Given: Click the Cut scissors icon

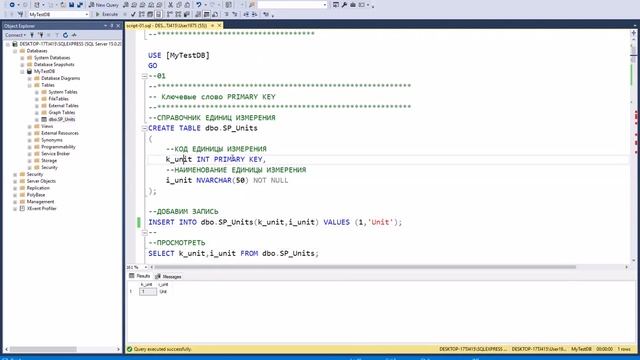Looking at the screenshot, I should [x=171, y=5].
